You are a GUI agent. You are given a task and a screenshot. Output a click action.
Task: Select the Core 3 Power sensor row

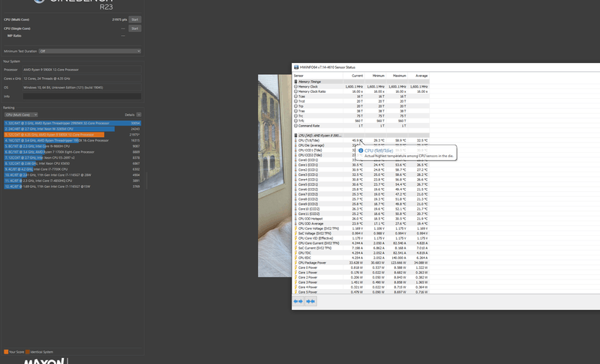click(361, 282)
